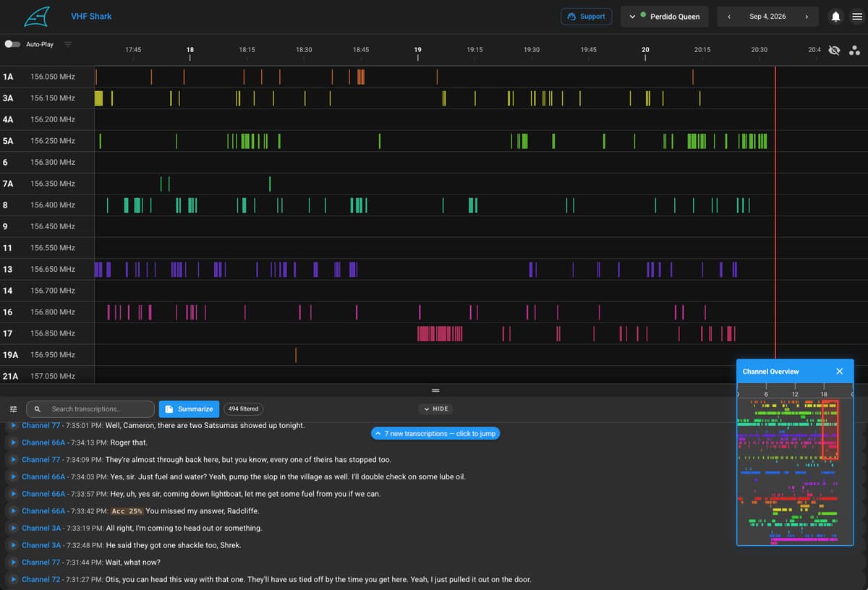Viewport: 868px width, 590px height.
Task: Play the 'You missed my answer, Radcliffe' clip
Action: coord(13,510)
